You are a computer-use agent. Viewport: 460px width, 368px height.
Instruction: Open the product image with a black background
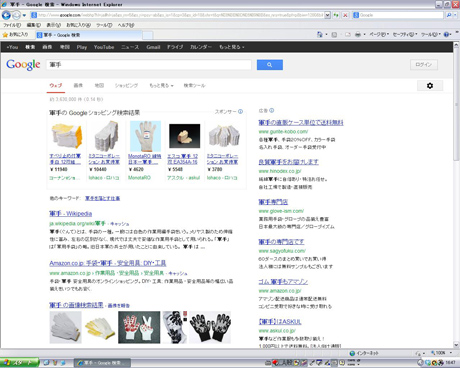184,136
